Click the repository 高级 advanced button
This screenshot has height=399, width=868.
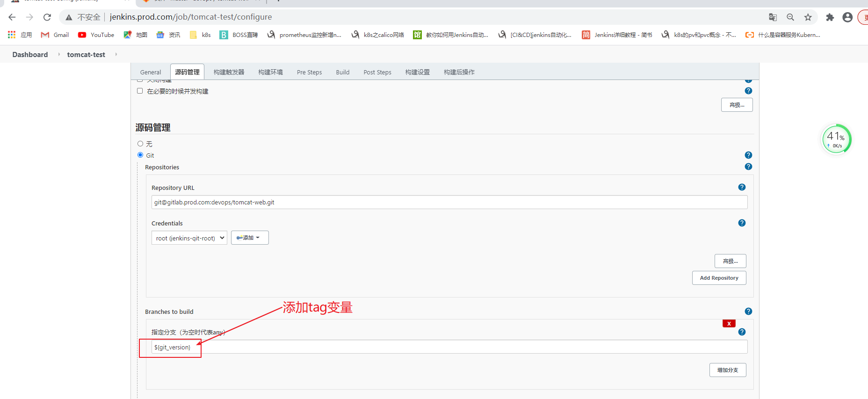click(731, 261)
